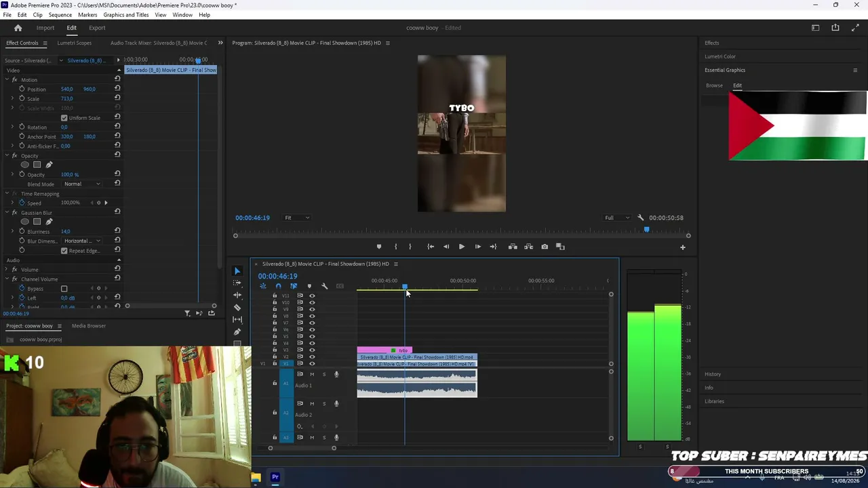Image resolution: width=868 pixels, height=488 pixels.
Task: Click the Home icon in the top bar
Action: (x=18, y=28)
